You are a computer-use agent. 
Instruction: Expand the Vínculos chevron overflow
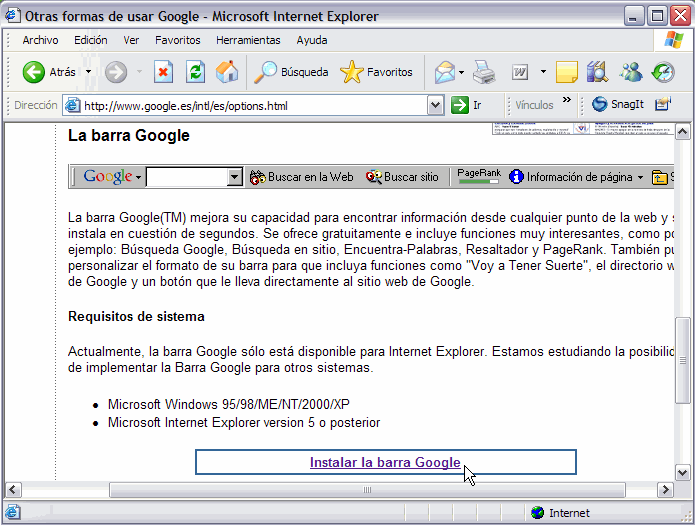[x=567, y=100]
